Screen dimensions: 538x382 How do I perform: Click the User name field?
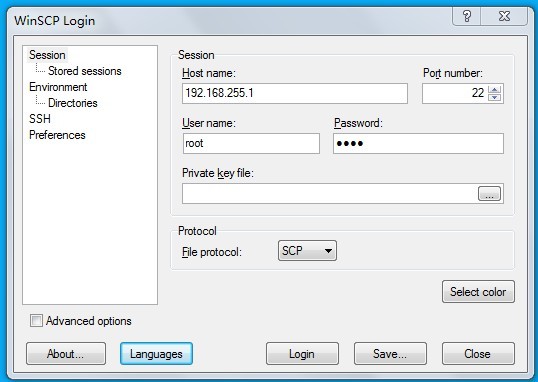251,143
